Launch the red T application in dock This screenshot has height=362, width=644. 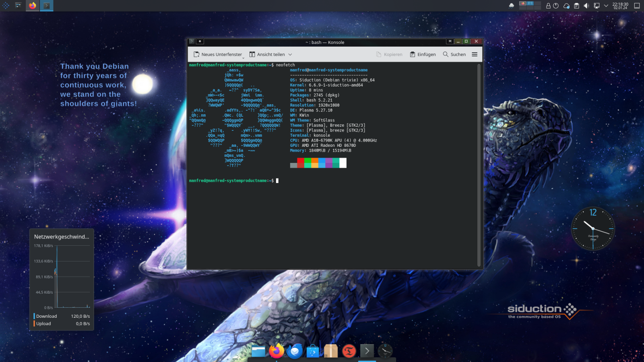click(349, 351)
